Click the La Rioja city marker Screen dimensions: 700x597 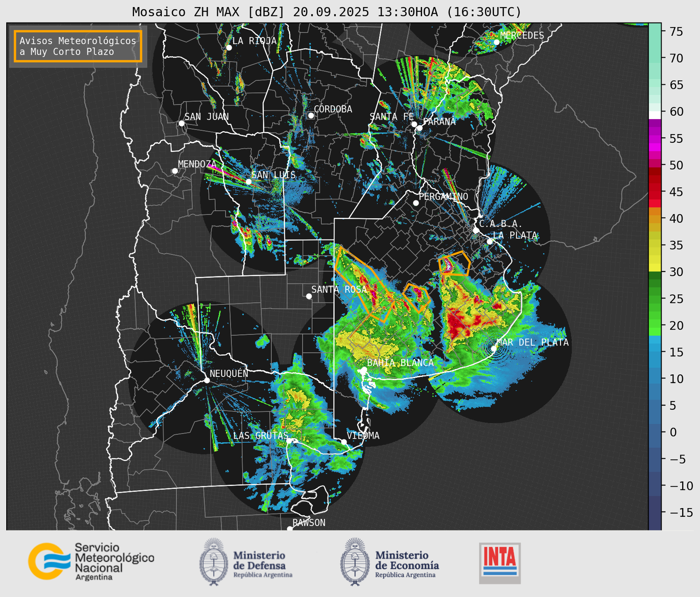229,48
